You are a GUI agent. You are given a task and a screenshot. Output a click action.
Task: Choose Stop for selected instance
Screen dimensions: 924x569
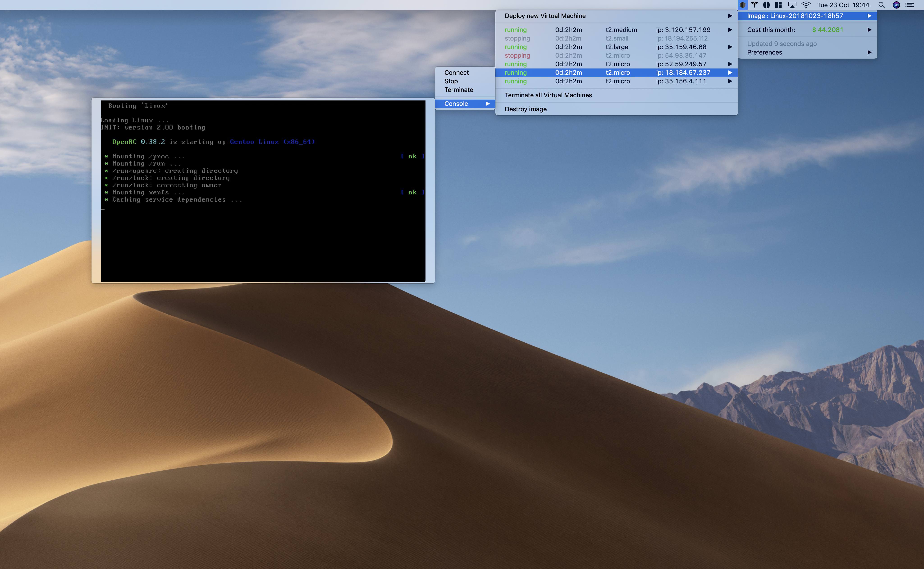[x=451, y=81]
